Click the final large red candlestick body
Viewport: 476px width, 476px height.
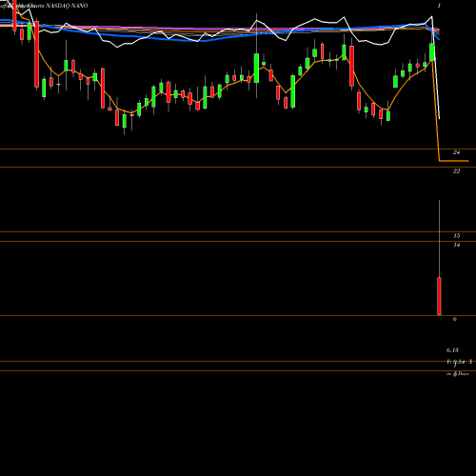[439, 296]
